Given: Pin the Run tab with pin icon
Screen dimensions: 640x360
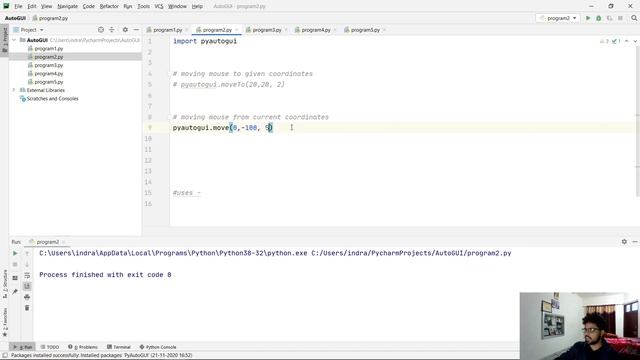Looking at the screenshot, I should click(15, 291).
